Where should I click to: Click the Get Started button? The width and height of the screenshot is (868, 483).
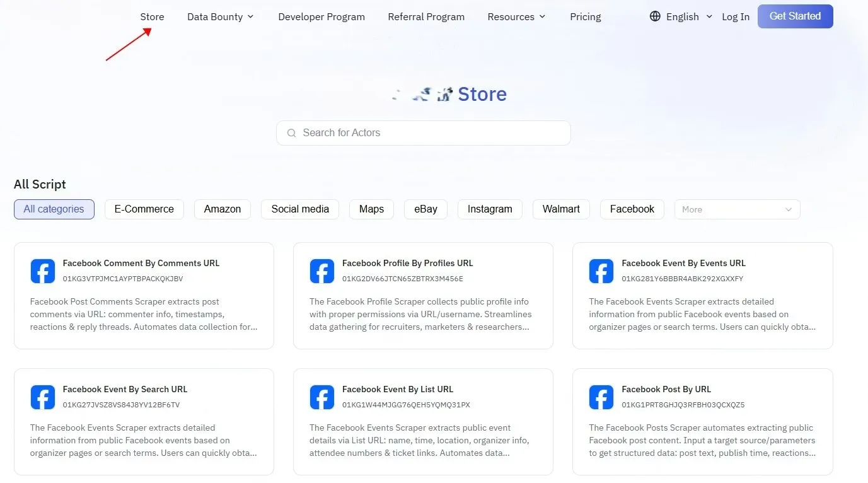point(795,16)
